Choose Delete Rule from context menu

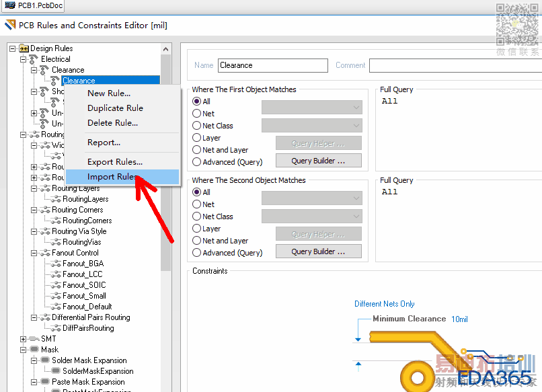coord(122,123)
